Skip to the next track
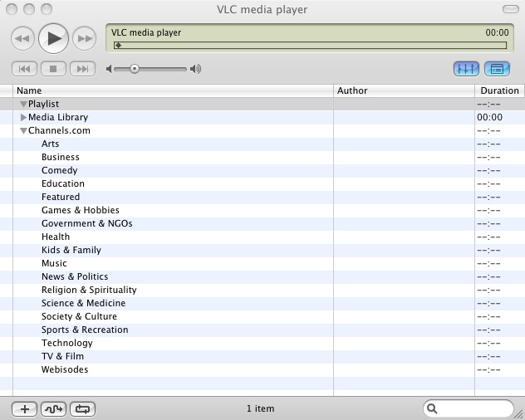The image size is (525, 420). pyautogui.click(x=81, y=69)
